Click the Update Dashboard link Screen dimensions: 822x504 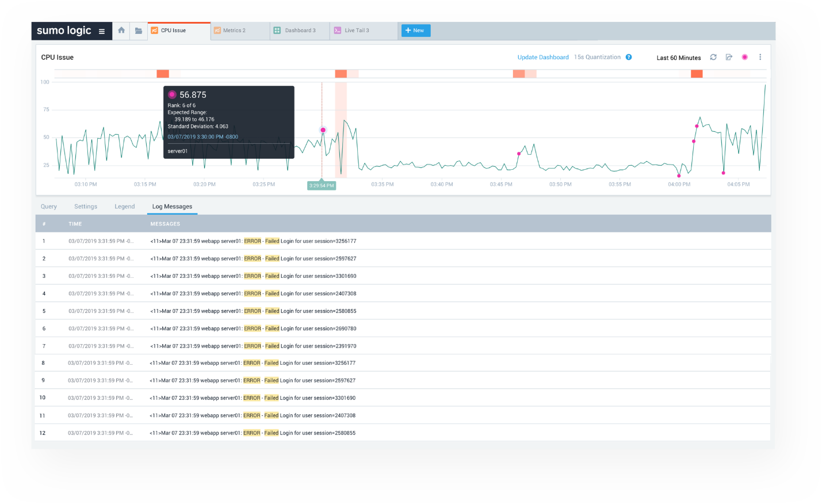542,57
